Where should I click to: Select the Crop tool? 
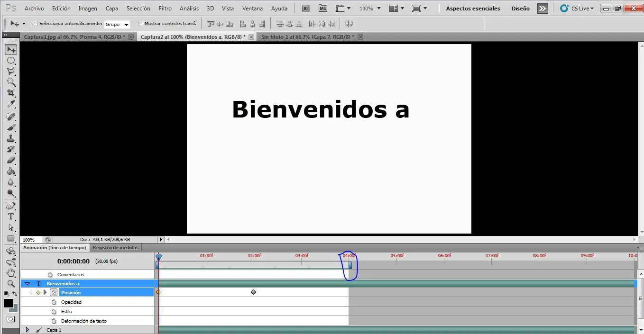(11, 93)
